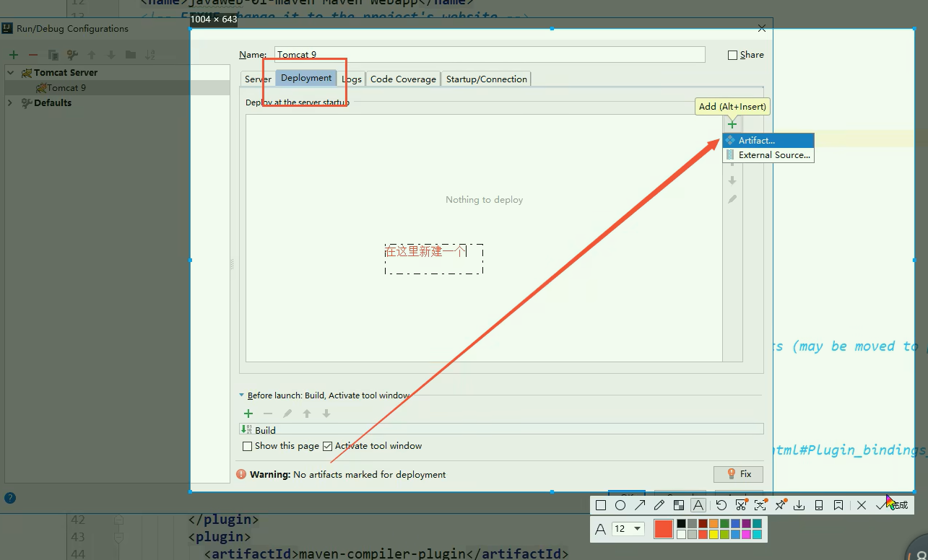
Task: Remove before-launch task minus icon
Action: (268, 414)
